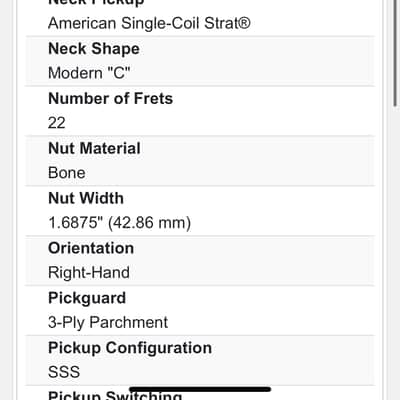Screen dimensions: 400x400
Task: Click the Right-Hand orientation value
Action: [89, 273]
